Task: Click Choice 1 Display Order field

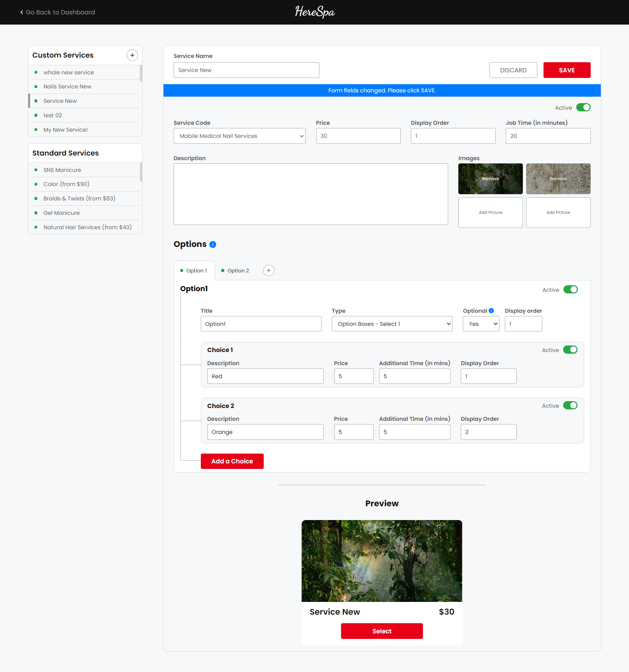Action: [489, 376]
